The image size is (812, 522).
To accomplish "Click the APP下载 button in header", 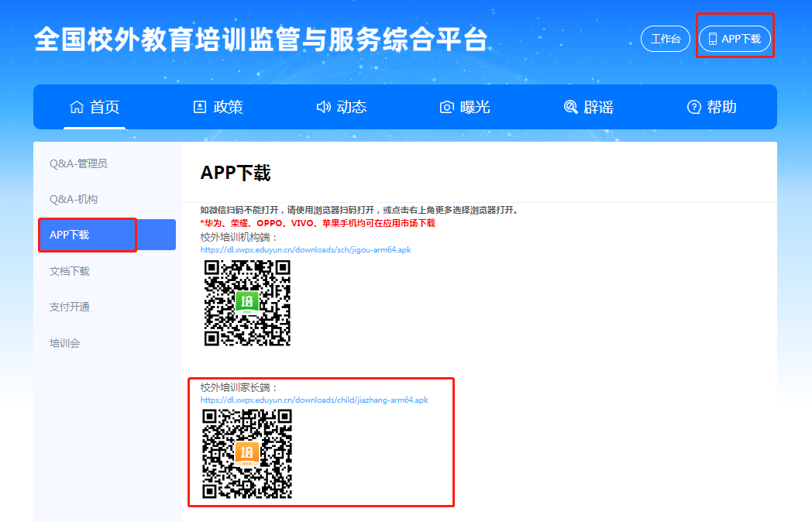I will [735, 39].
